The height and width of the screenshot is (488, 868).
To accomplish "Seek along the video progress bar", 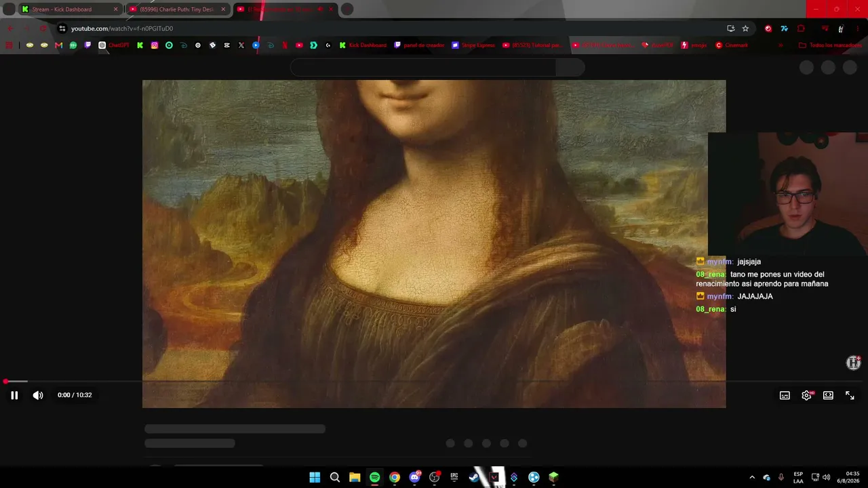I will (434, 382).
